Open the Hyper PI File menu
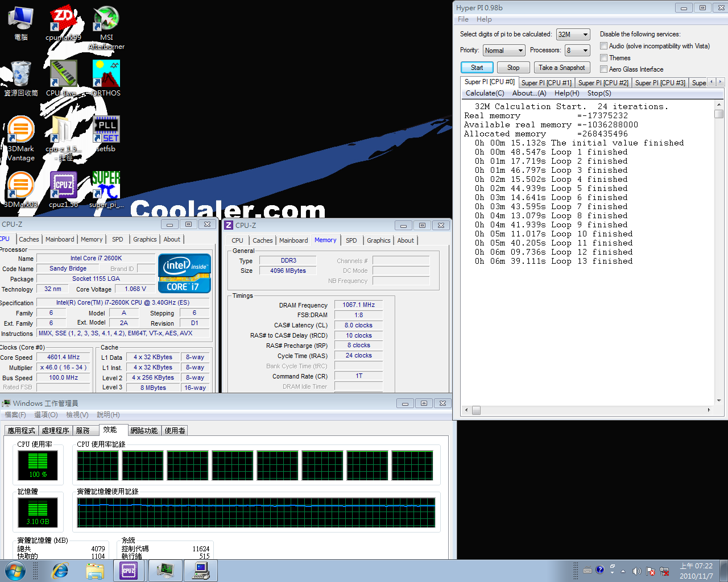The height and width of the screenshot is (582, 728). click(464, 19)
